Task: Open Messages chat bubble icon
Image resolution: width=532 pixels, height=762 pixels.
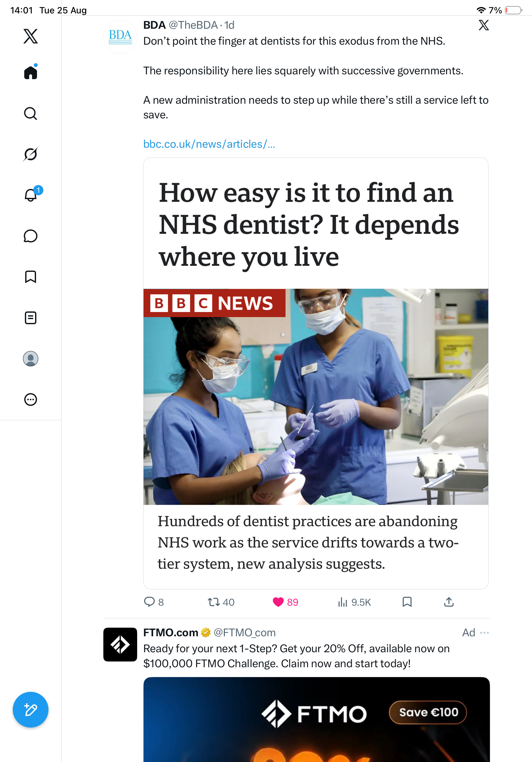Action: click(31, 236)
